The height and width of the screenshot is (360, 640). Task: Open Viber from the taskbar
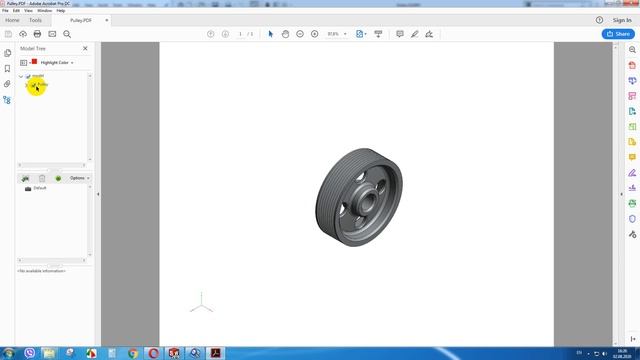coord(29,353)
